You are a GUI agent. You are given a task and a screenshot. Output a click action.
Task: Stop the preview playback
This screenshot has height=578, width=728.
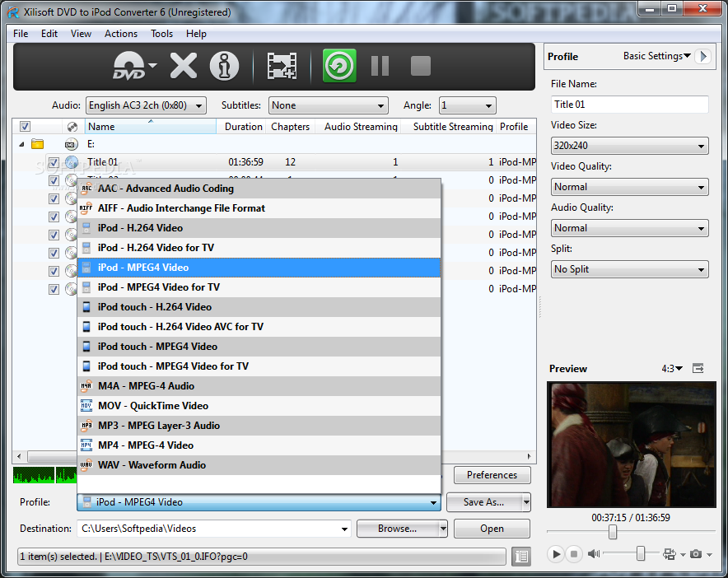(x=574, y=554)
